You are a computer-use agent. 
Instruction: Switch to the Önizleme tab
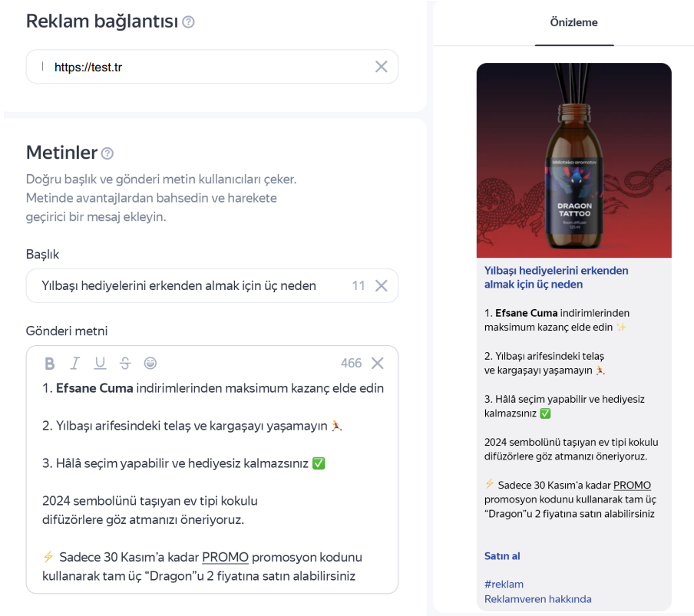[573, 22]
